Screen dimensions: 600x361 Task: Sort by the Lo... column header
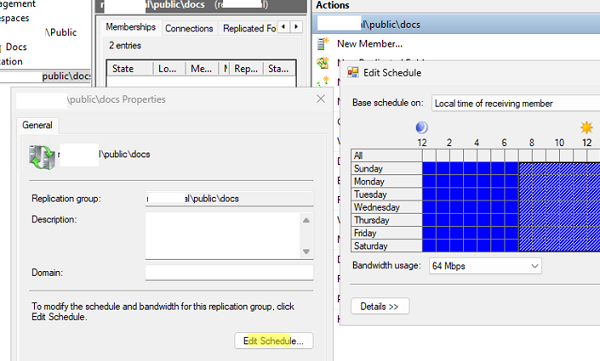coord(169,69)
